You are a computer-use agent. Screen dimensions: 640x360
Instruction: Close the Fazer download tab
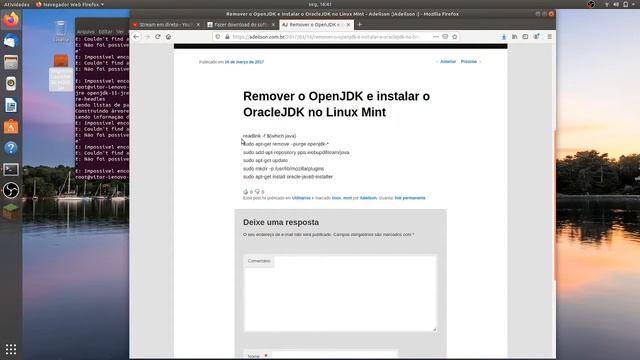point(273,25)
